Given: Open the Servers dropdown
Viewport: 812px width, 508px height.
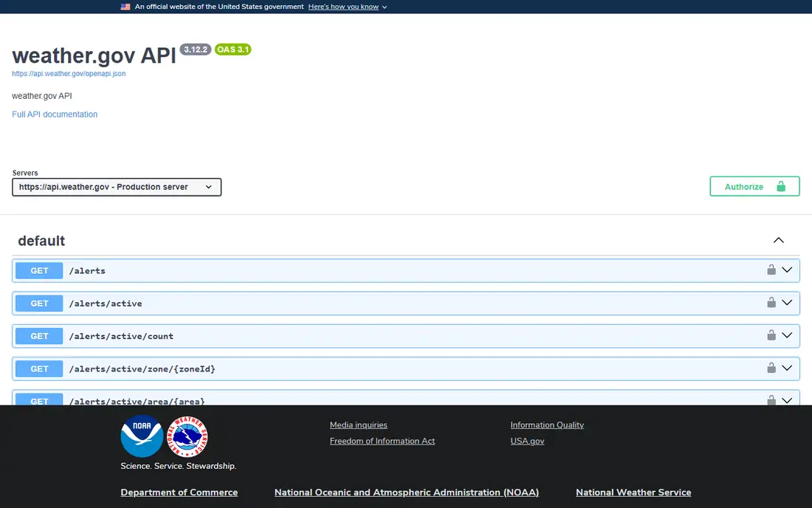Looking at the screenshot, I should click(x=117, y=187).
